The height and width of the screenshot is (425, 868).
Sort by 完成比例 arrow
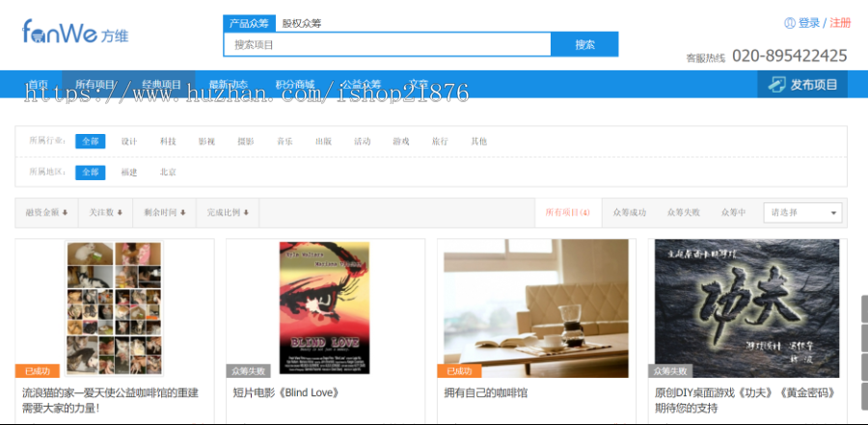[246, 212]
